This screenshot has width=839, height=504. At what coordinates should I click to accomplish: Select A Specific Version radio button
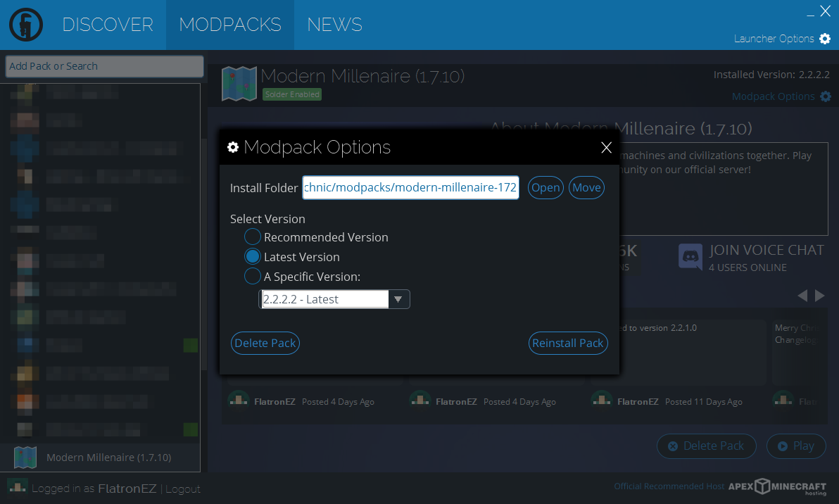tap(253, 277)
